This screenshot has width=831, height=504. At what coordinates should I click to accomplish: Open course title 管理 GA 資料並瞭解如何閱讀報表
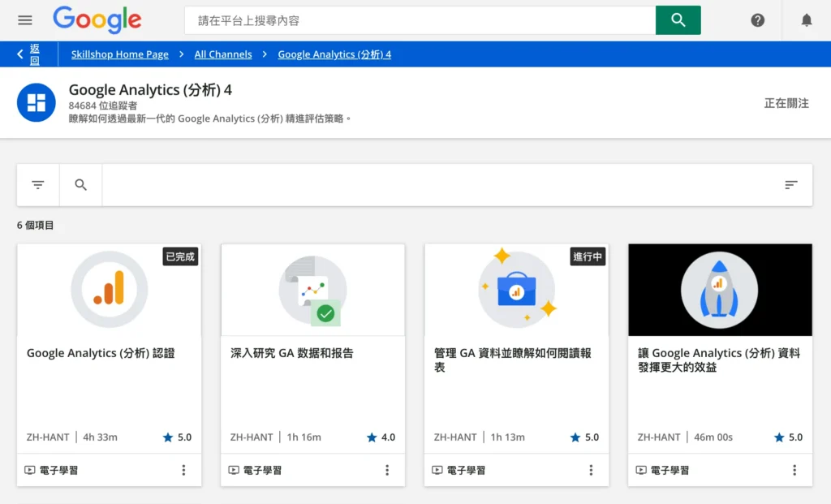(513, 360)
